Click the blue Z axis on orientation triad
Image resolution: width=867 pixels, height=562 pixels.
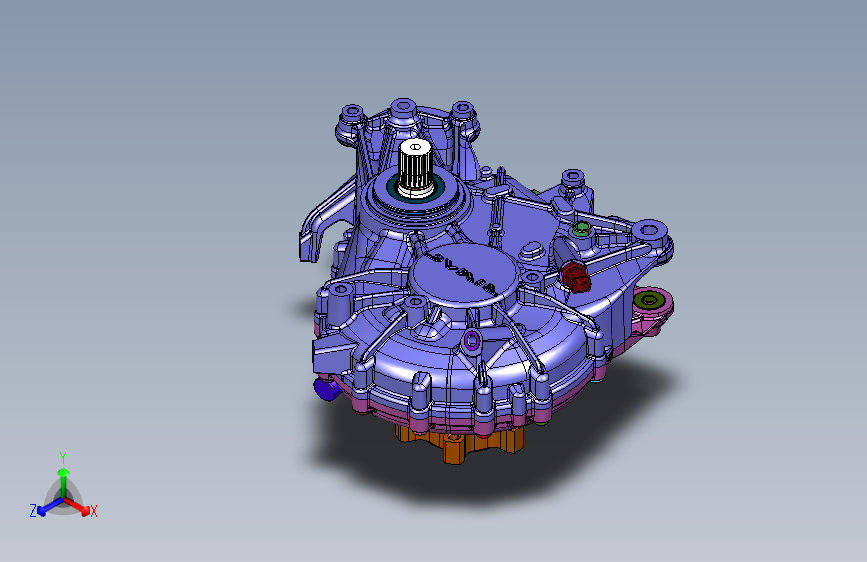(x=48, y=507)
